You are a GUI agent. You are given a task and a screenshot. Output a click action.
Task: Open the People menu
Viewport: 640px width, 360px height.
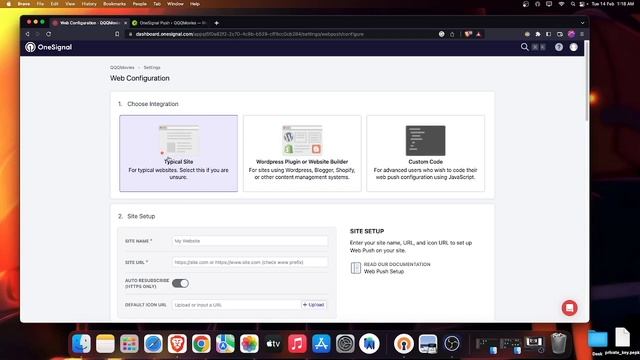[x=140, y=4]
